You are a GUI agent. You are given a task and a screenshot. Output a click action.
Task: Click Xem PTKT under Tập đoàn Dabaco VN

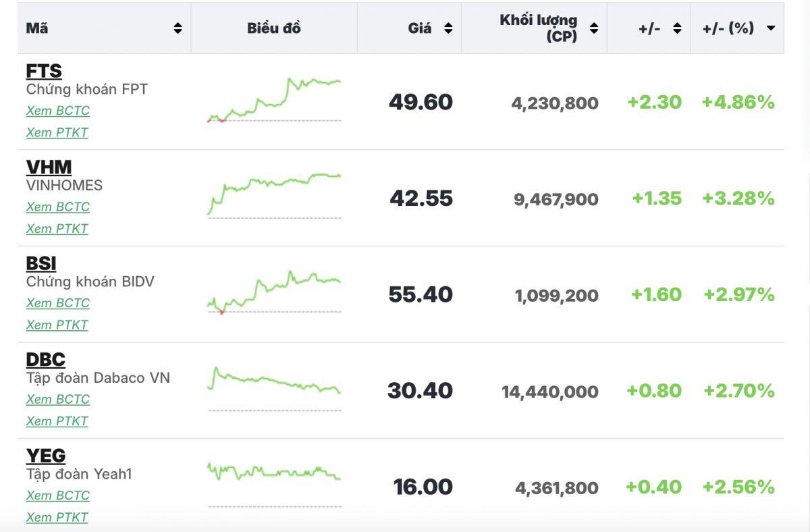click(57, 421)
